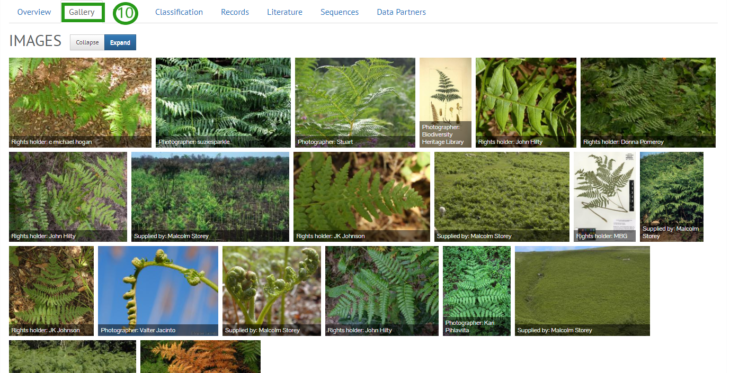Expand the images section

tap(120, 42)
